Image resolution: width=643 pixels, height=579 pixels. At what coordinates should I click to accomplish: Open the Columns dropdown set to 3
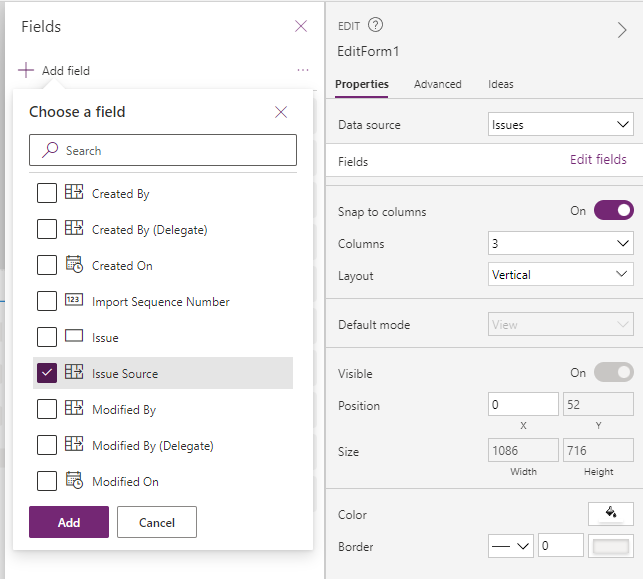[x=561, y=243]
